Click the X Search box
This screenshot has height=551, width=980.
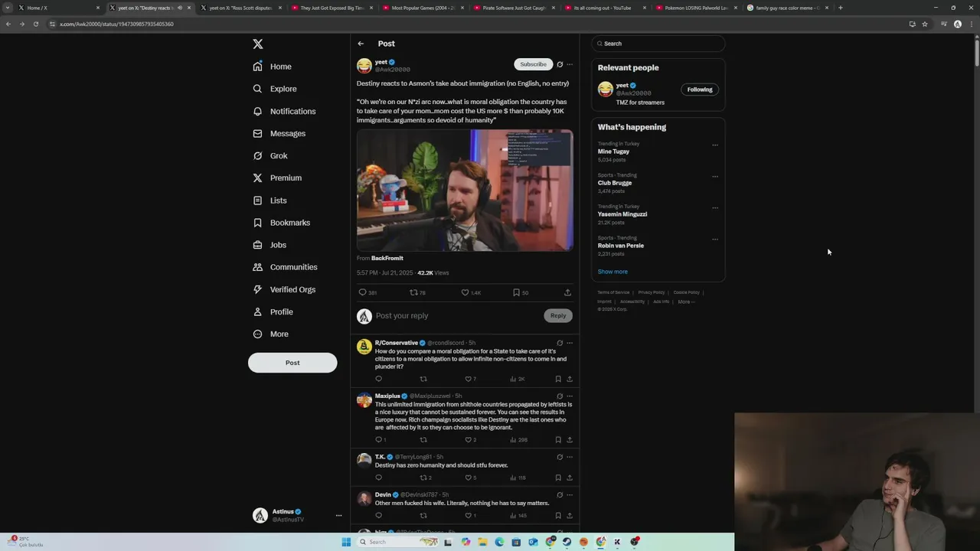658,44
